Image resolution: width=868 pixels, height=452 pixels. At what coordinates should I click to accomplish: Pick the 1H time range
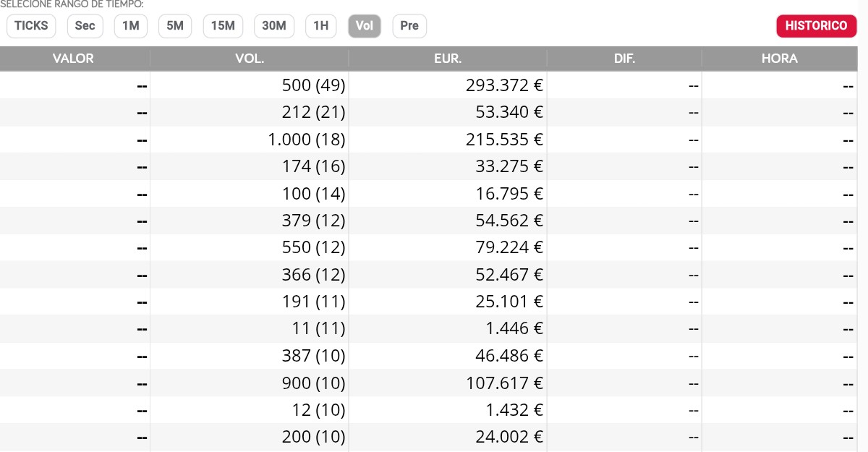[x=320, y=26]
